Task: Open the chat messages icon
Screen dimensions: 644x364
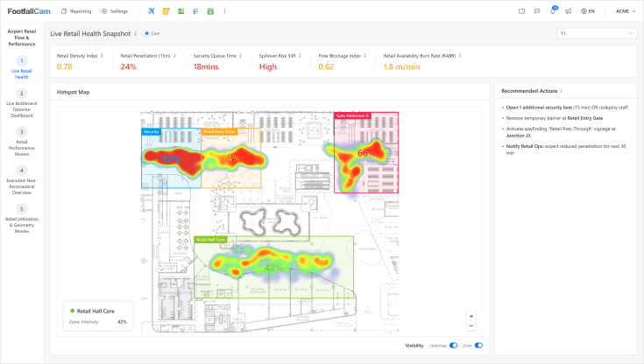Action: [537, 11]
